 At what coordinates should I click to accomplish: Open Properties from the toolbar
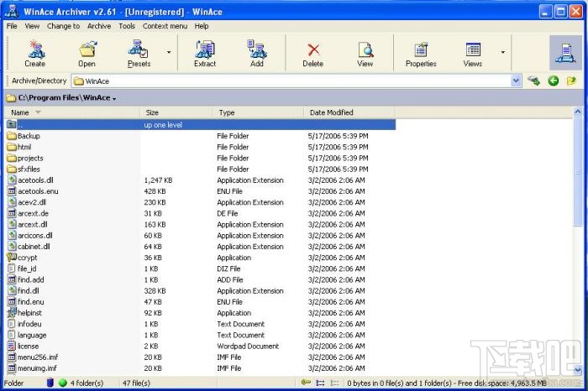coord(421,53)
